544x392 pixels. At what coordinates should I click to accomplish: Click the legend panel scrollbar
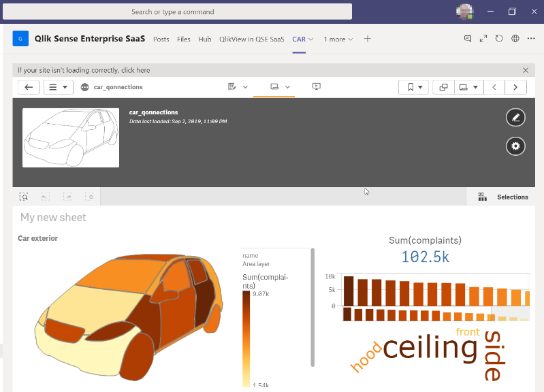click(313, 307)
